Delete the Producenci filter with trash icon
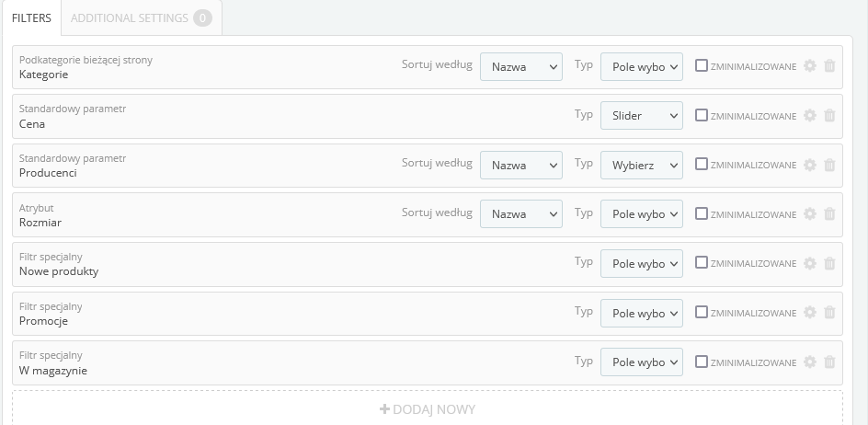This screenshot has width=868, height=425. click(x=829, y=165)
